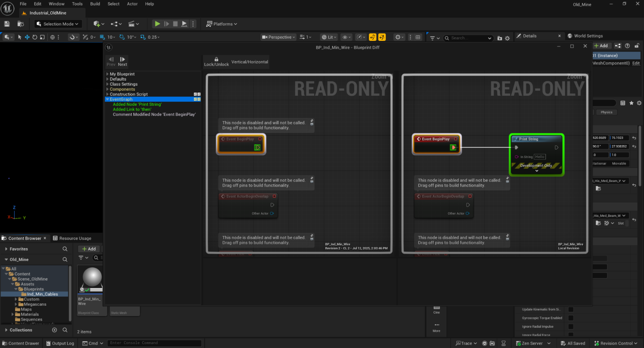Open the Build menu
This screenshot has height=348, width=644.
click(x=95, y=4)
